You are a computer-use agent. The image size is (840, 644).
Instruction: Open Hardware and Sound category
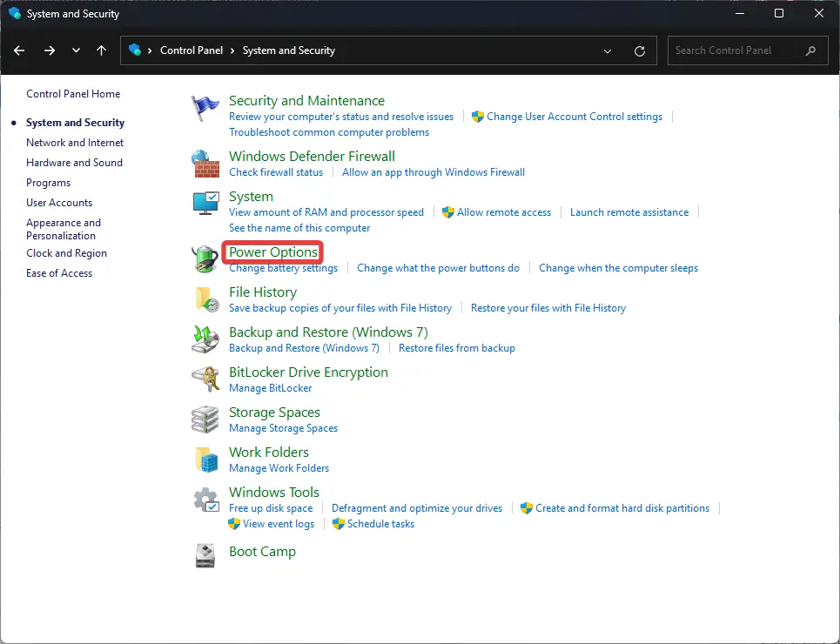[x=75, y=163]
